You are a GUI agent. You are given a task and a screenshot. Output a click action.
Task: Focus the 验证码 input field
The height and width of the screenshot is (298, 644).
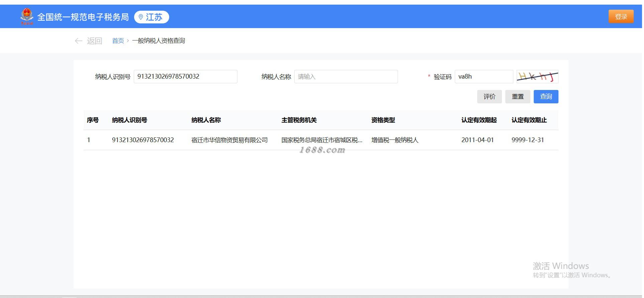coord(484,77)
